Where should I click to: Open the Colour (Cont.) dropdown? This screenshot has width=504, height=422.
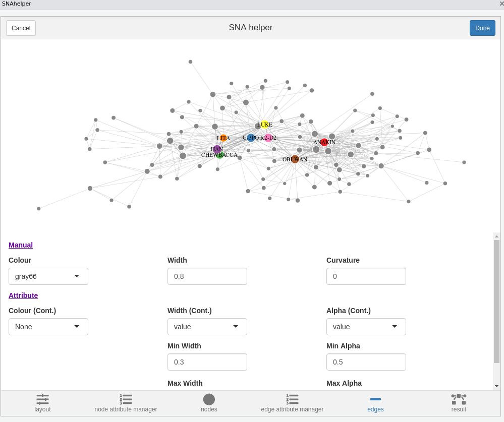coord(48,327)
